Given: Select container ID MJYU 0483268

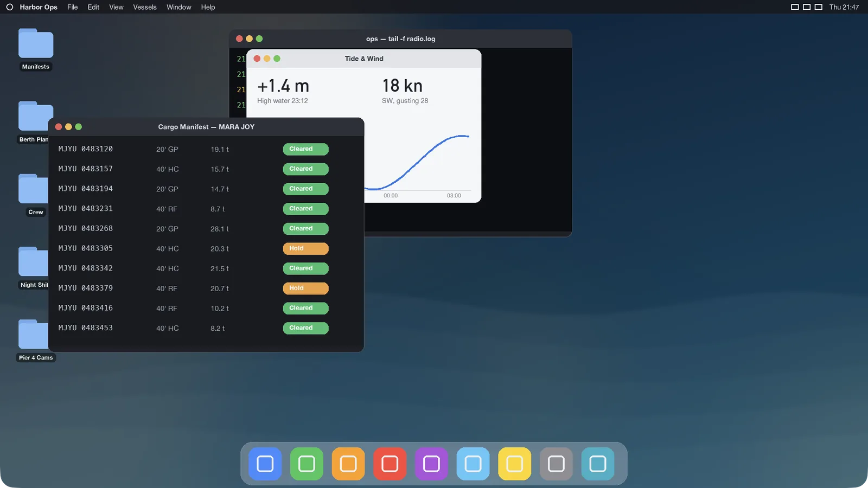Looking at the screenshot, I should click(86, 228).
